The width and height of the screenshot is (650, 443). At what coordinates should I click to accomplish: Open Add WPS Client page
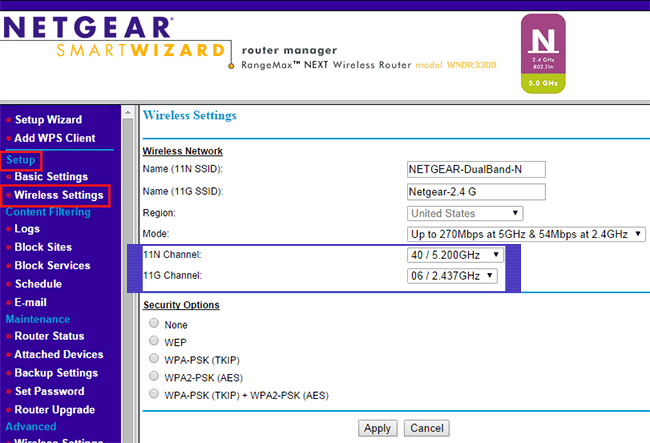point(55,138)
